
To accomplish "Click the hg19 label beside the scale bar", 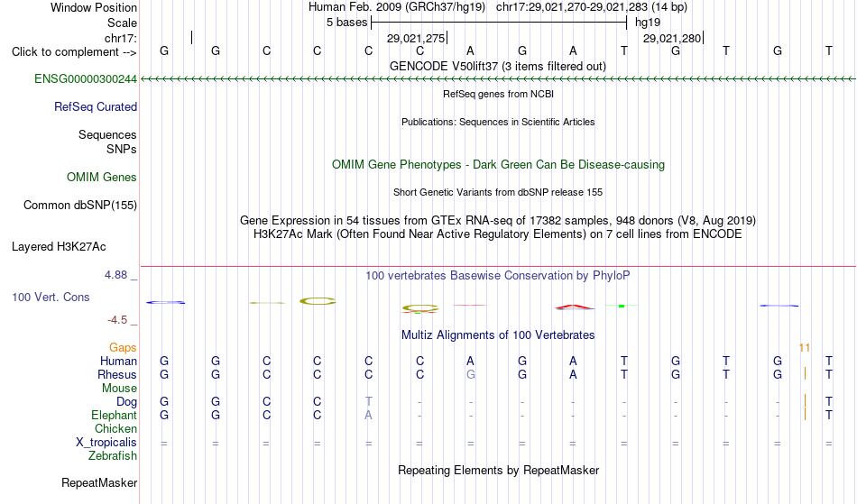I will [648, 23].
